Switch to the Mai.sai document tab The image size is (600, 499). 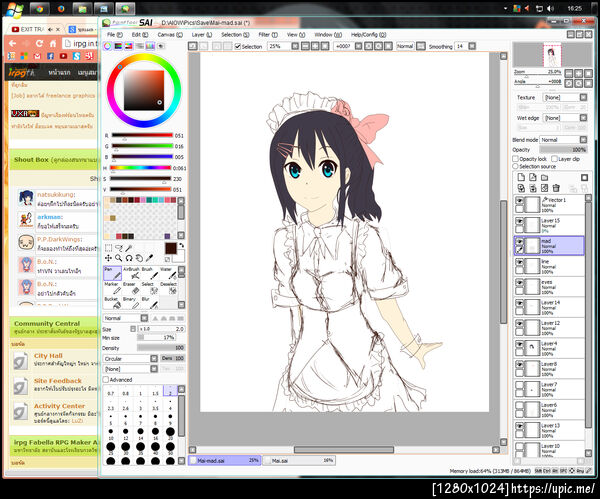click(299, 460)
